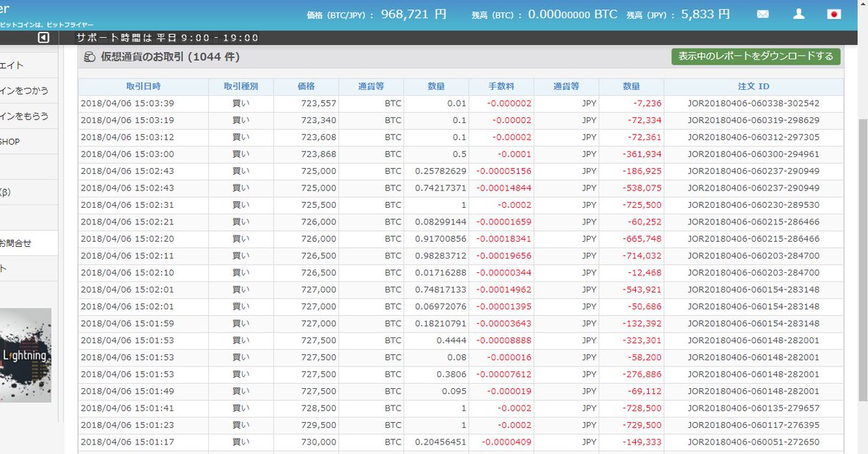Click the JPY amount -714,032
Screen dimensions: 868x454
(641, 256)
